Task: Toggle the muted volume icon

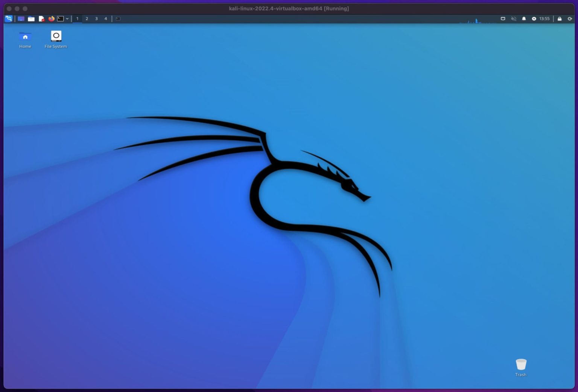Action: 513,19
